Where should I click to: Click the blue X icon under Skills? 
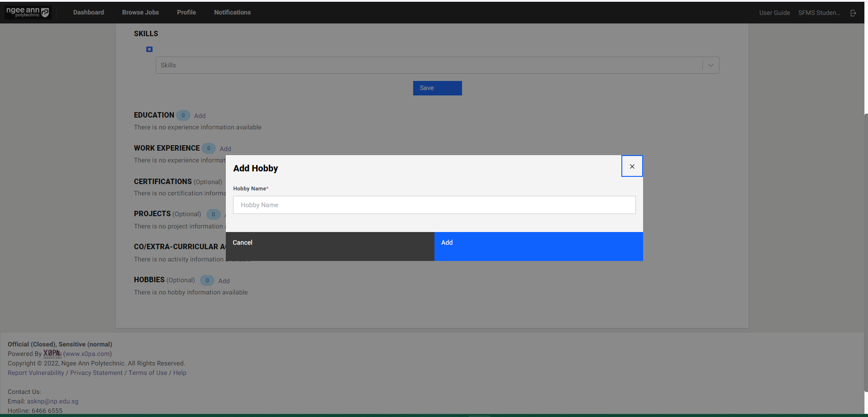point(149,49)
